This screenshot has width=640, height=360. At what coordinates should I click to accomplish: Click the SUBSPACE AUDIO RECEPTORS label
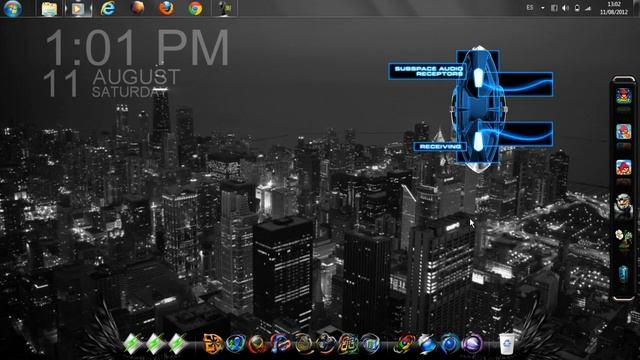[x=427, y=71]
